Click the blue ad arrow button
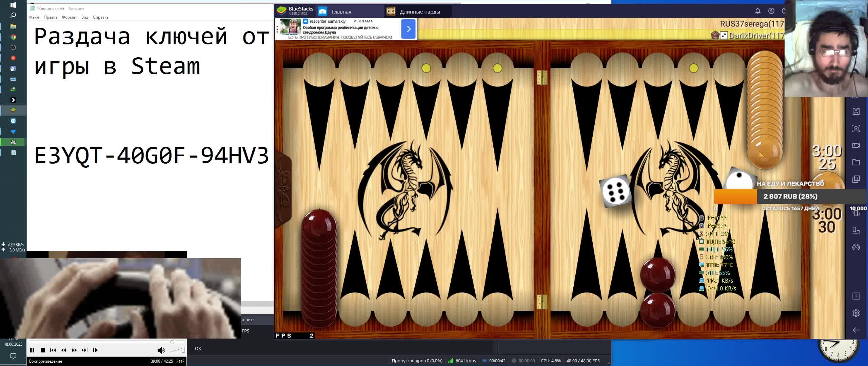 click(x=408, y=29)
